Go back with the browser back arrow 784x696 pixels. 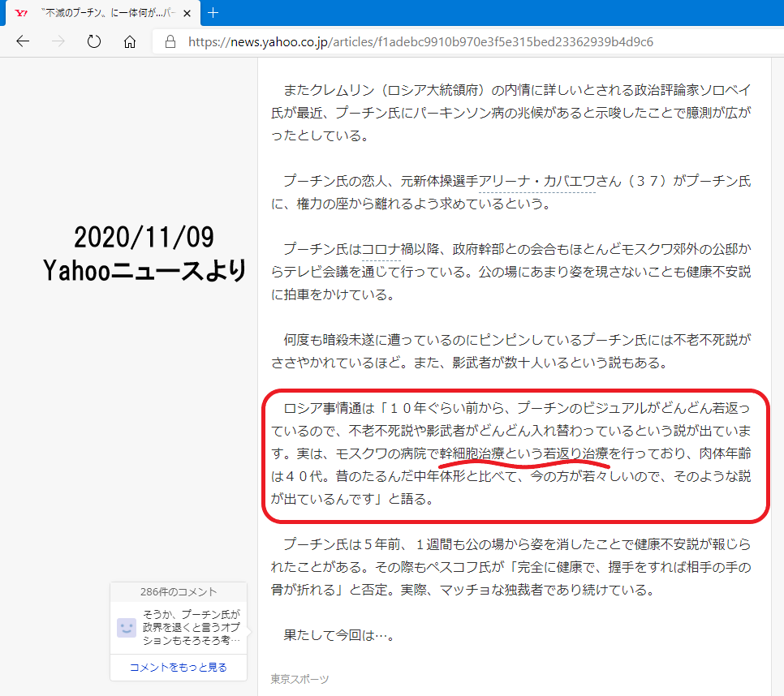[x=23, y=41]
